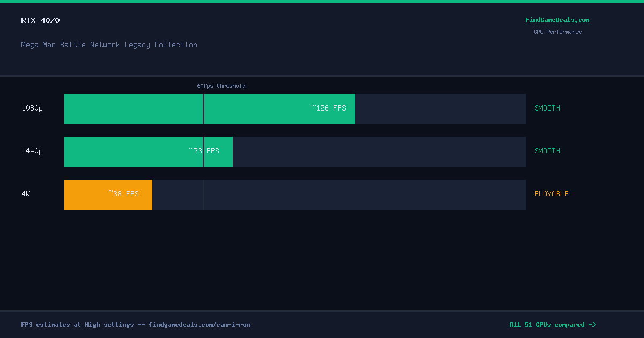
Task: Click the RTX 4070 title
Action: coord(40,20)
